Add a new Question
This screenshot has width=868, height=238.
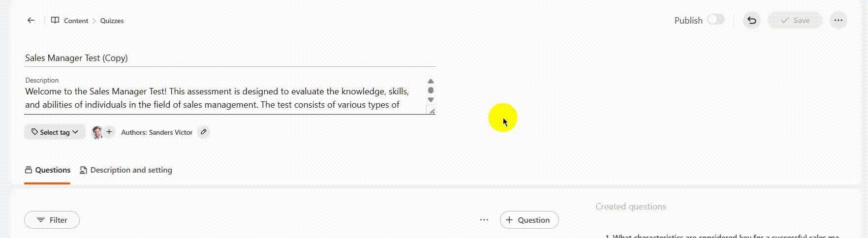pos(529,220)
